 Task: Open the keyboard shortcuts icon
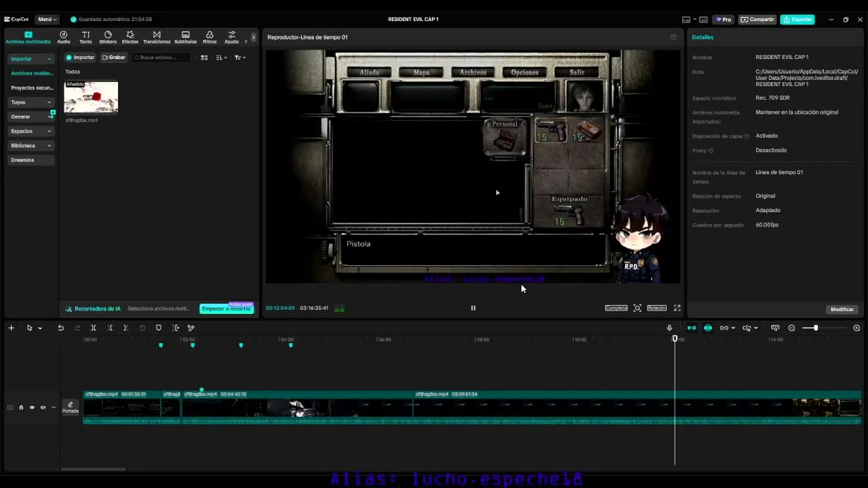point(703,20)
